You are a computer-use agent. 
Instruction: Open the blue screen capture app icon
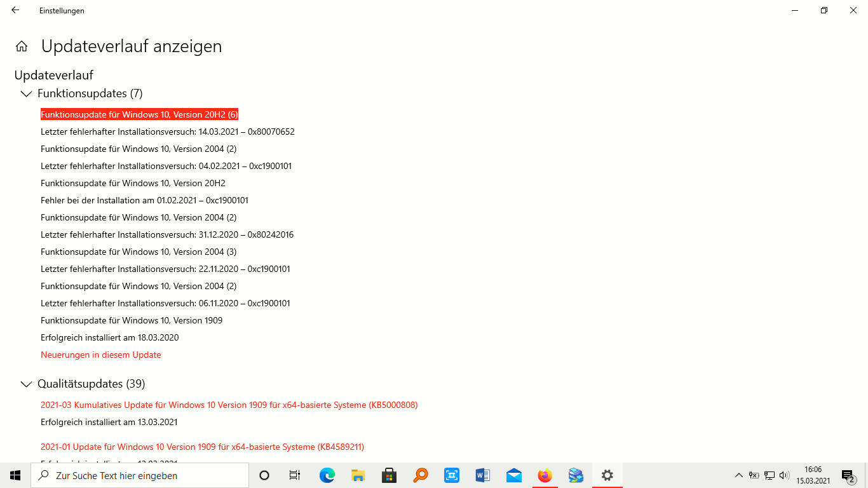(x=451, y=475)
